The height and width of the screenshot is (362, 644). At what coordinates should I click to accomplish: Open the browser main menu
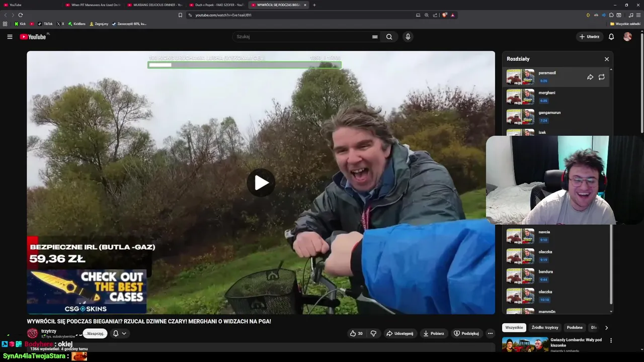(638, 15)
